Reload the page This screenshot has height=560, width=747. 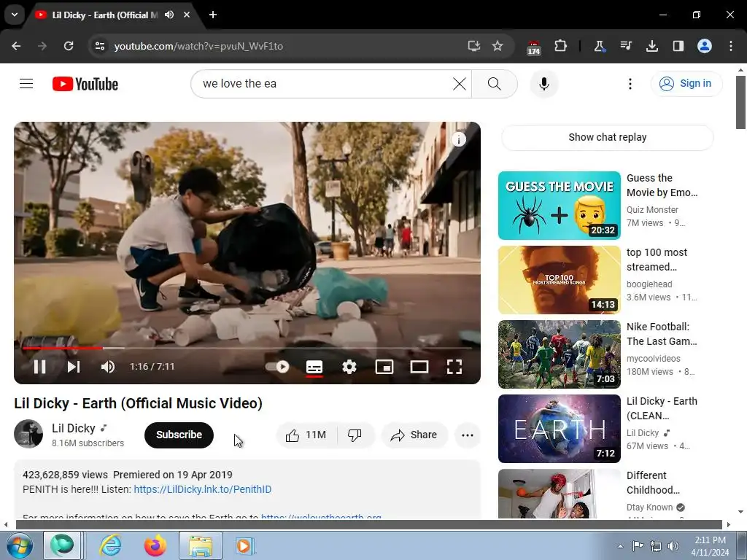tap(69, 46)
